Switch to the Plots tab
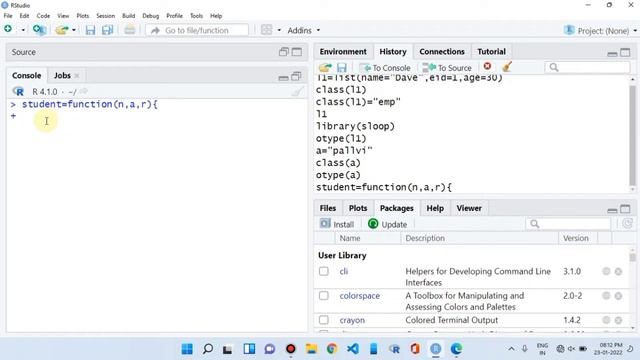This screenshot has height=360, width=640. pos(358,208)
